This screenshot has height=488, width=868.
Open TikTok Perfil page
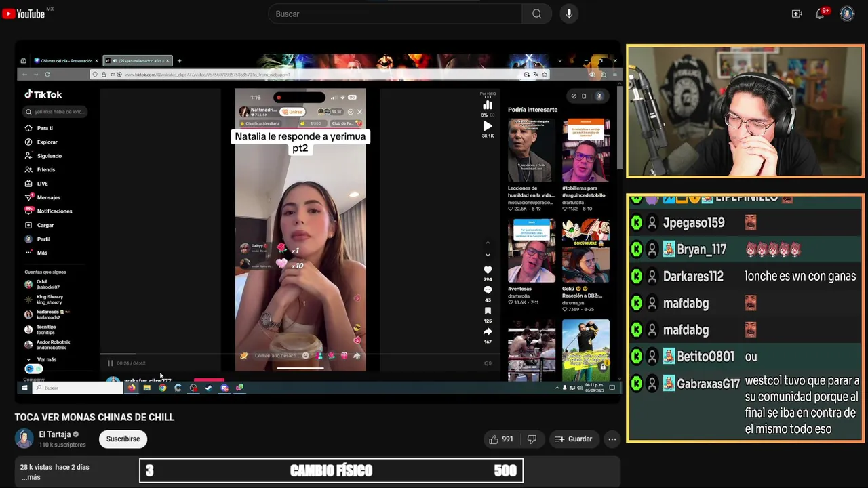pos(38,239)
